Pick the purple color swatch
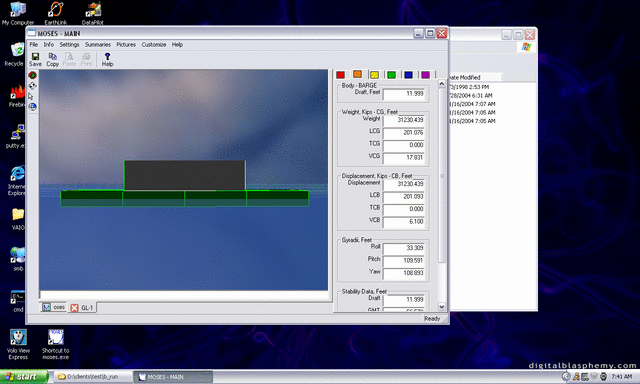This screenshot has width=640, height=384. (425, 75)
